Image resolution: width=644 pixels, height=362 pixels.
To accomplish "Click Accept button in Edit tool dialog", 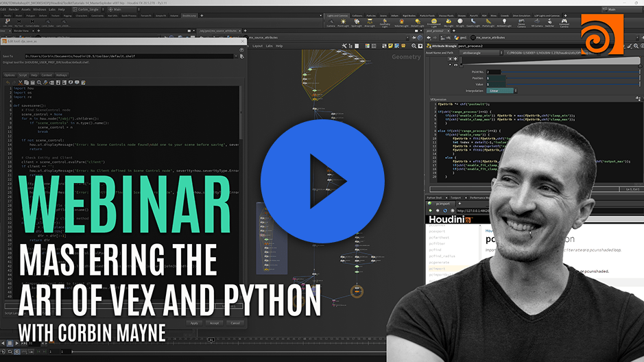I will pyautogui.click(x=215, y=323).
